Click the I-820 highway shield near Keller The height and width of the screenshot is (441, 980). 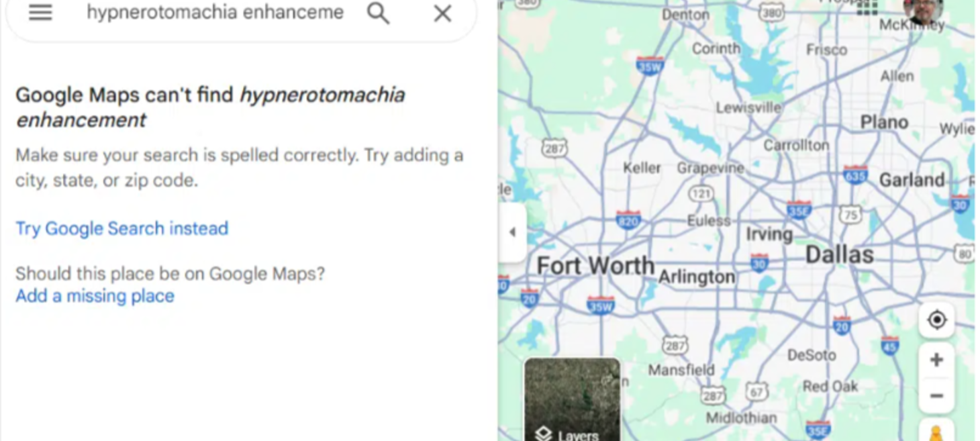coord(628,219)
